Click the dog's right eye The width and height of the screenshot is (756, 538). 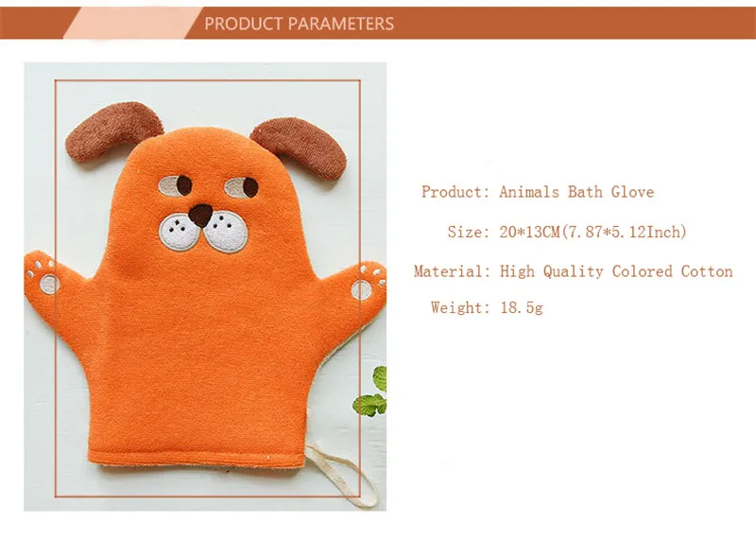(242, 187)
